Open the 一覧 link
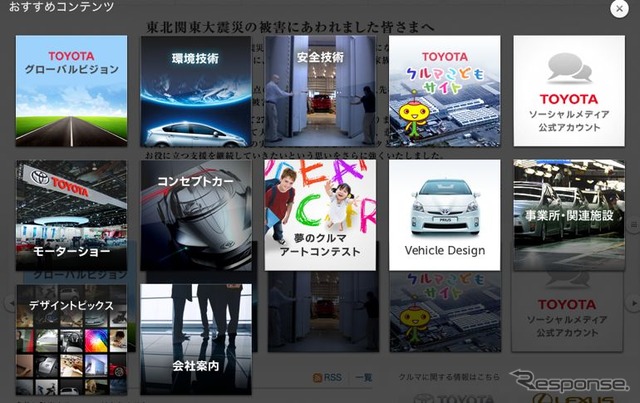640x403 pixels. (x=363, y=378)
